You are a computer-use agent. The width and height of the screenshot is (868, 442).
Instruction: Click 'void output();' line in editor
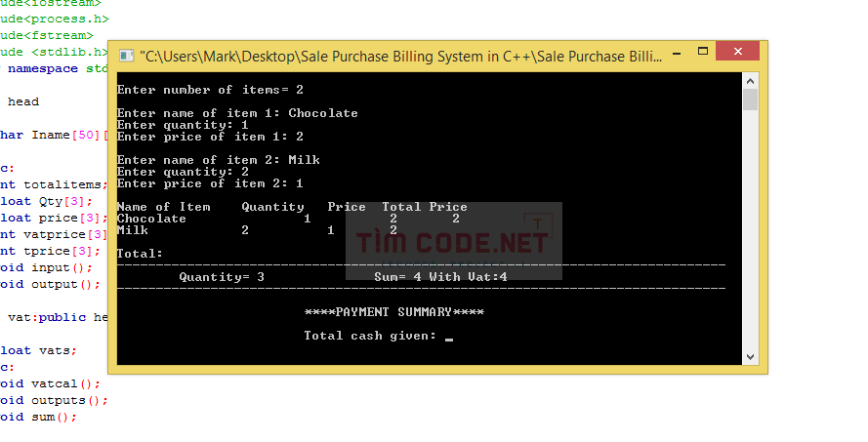pos(51,284)
